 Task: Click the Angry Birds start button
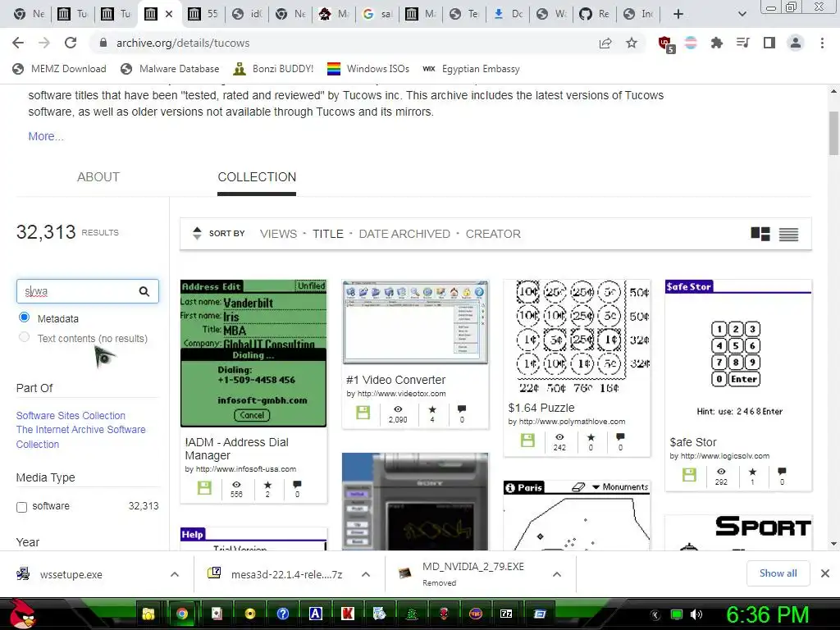click(22, 614)
